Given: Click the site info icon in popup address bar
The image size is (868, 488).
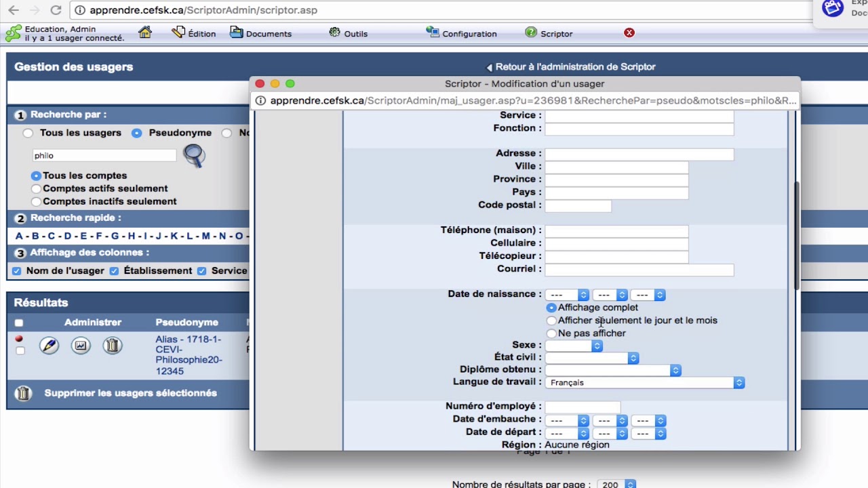Looking at the screenshot, I should pos(260,100).
